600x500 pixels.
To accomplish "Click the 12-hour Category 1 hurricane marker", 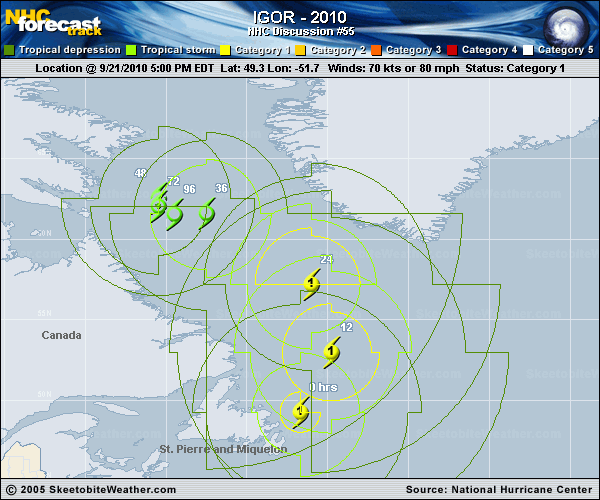I will pyautogui.click(x=331, y=352).
